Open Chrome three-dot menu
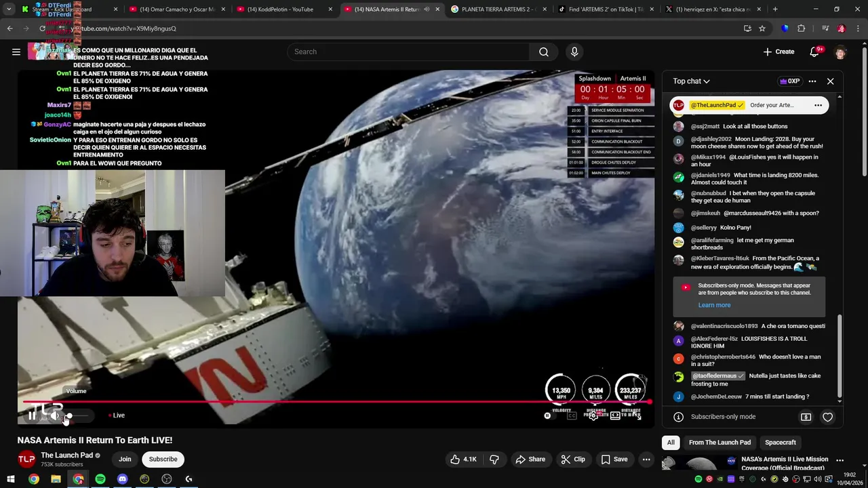The width and height of the screenshot is (868, 488). click(x=857, y=28)
